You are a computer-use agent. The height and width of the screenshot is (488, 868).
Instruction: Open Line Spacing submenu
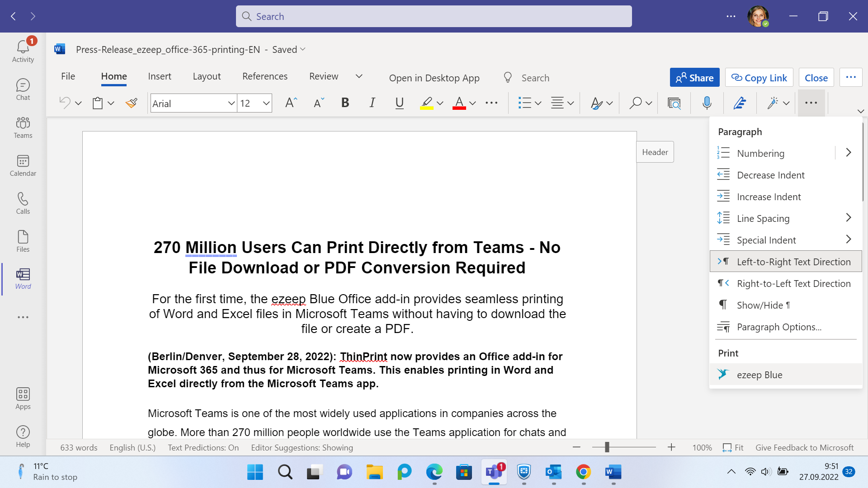click(786, 218)
